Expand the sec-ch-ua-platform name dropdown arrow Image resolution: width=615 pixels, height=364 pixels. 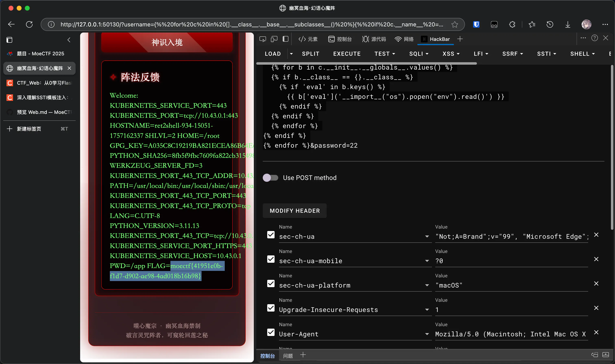pyautogui.click(x=427, y=285)
